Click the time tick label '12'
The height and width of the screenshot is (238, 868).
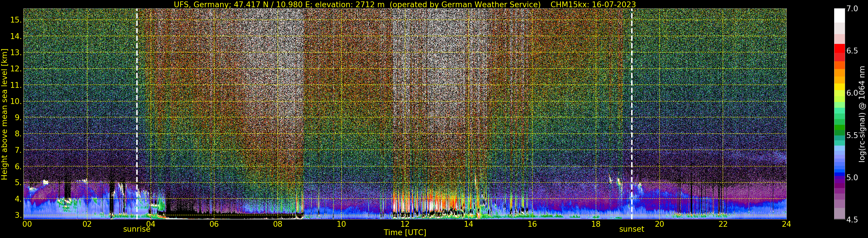(x=405, y=224)
